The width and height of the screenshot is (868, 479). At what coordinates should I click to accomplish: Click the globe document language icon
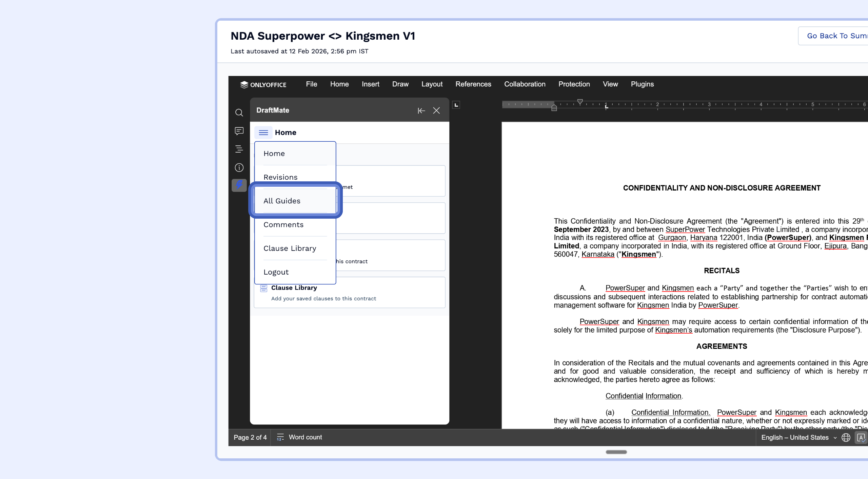point(846,438)
